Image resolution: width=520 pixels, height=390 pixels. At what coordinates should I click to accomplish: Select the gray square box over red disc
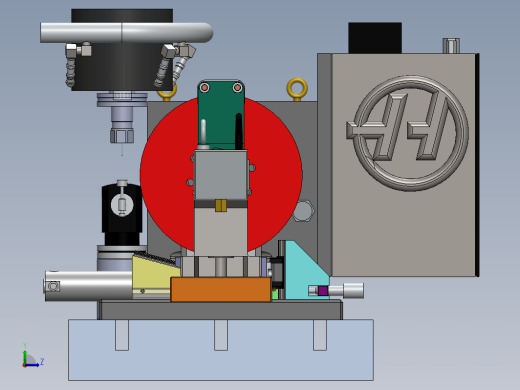tap(221, 175)
